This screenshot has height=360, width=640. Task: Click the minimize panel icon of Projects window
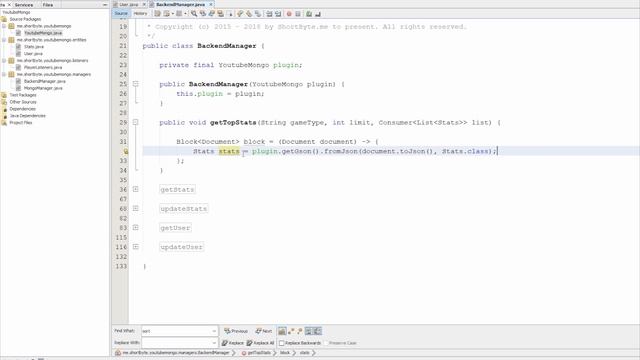tap(105, 4)
